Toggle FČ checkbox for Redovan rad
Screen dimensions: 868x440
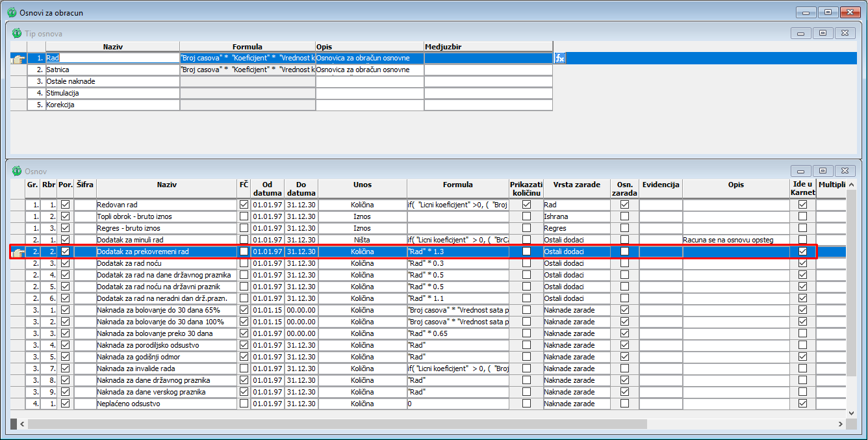coord(244,205)
